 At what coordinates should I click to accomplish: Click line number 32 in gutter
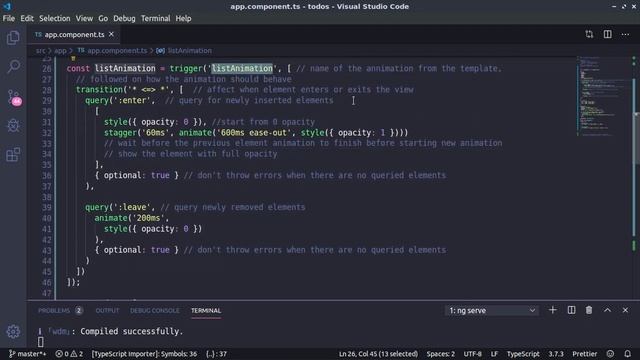[47, 133]
